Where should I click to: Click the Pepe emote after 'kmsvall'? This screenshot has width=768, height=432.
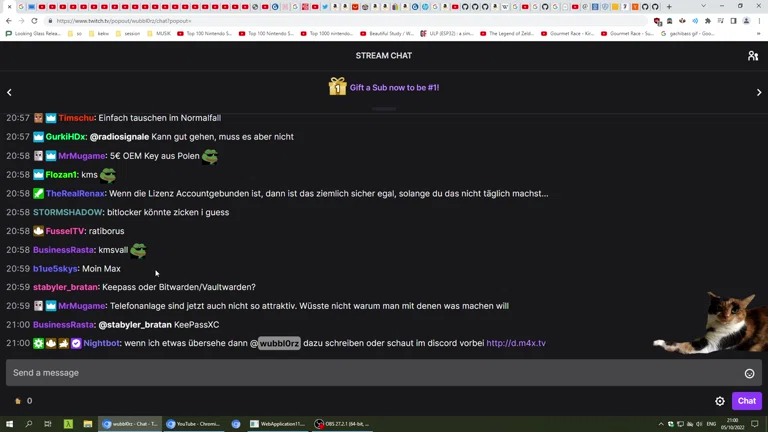point(138,250)
